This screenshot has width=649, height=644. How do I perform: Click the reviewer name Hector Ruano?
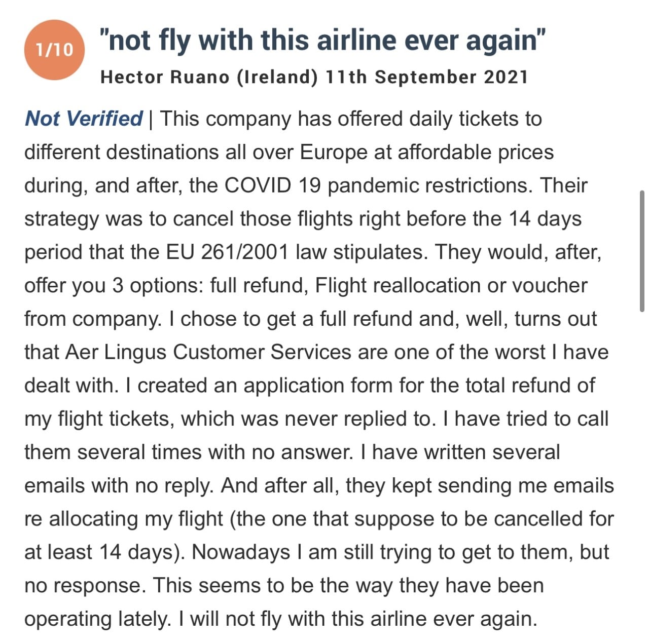165,77
